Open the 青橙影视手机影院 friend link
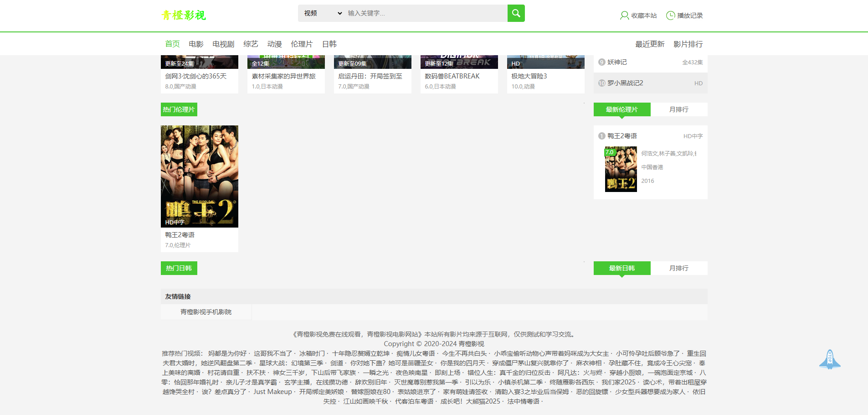 206,312
